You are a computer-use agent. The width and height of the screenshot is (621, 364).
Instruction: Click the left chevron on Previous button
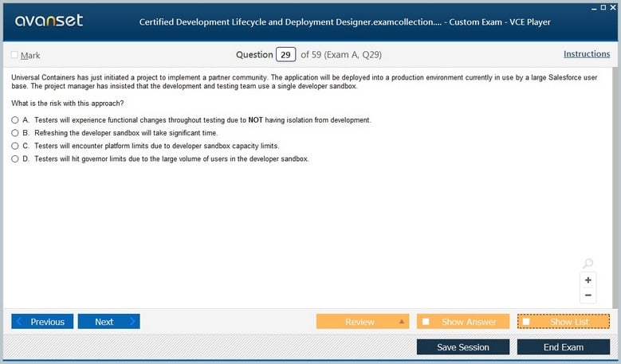(19, 321)
